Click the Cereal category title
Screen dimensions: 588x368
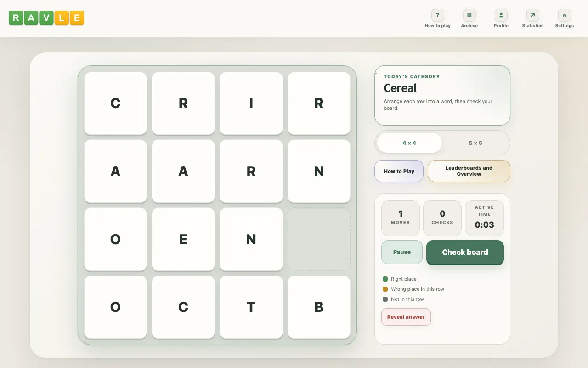click(400, 88)
